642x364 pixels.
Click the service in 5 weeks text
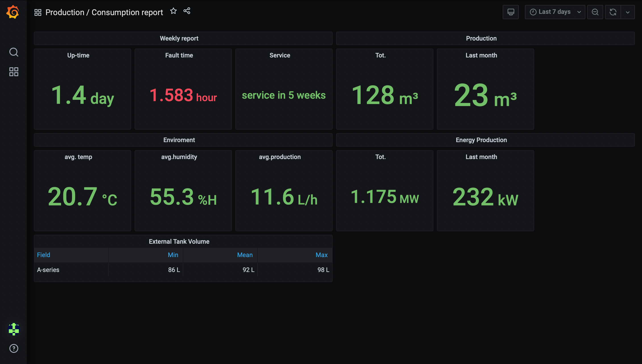[284, 95]
